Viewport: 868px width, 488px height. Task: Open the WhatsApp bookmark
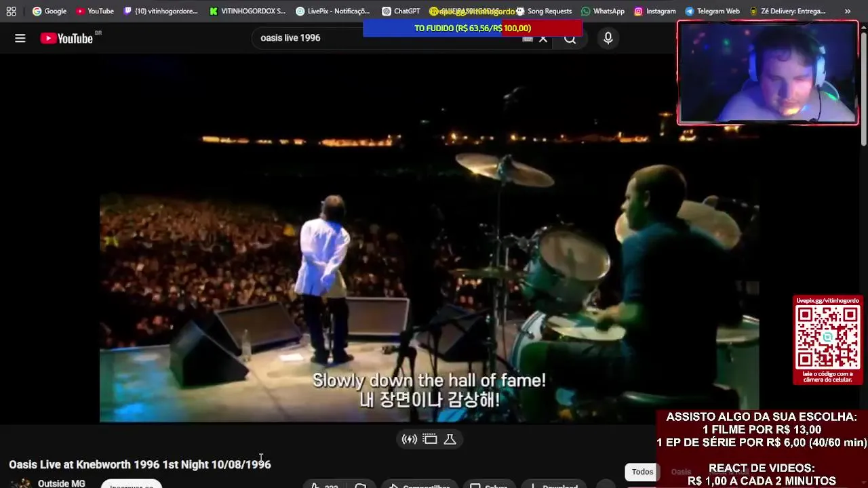point(603,11)
